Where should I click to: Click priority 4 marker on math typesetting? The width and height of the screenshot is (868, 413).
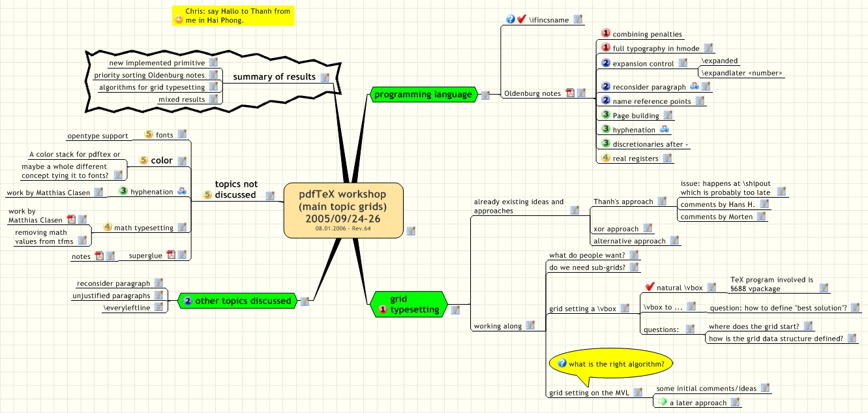coord(108,228)
